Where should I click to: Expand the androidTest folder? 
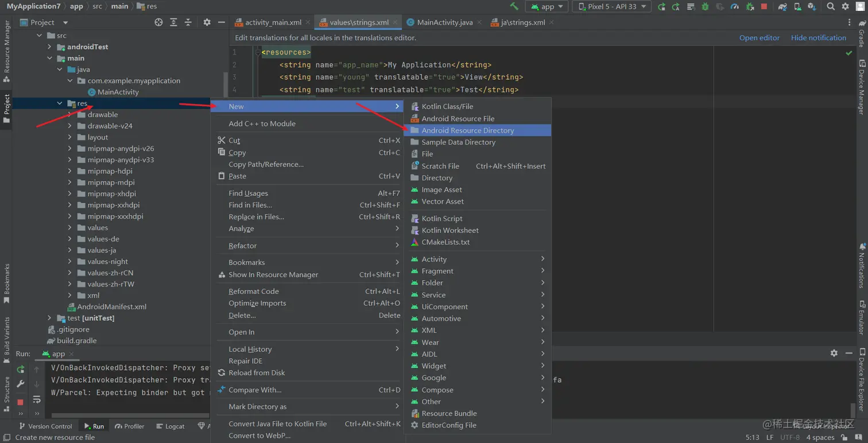click(49, 47)
